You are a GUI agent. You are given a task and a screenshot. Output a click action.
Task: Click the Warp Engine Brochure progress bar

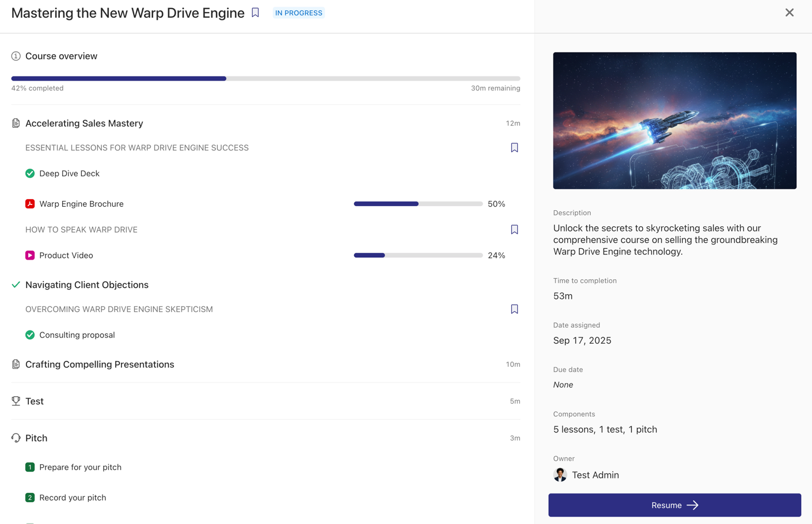point(418,204)
